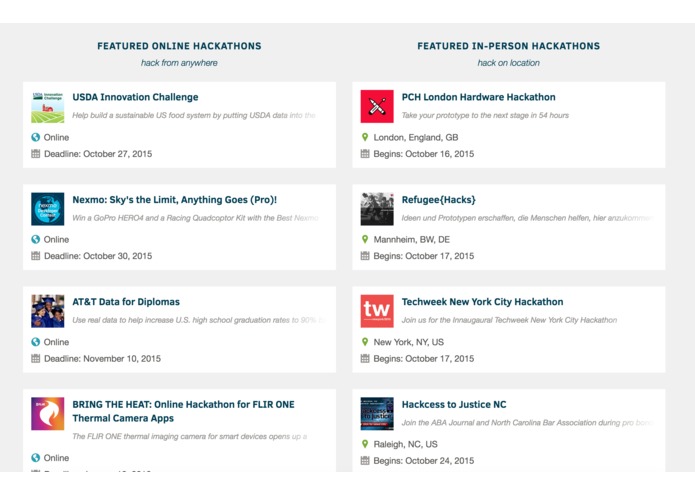Open the AT&T Data for Diplomas graduates image
This screenshot has width=695, height=494.
(47, 311)
